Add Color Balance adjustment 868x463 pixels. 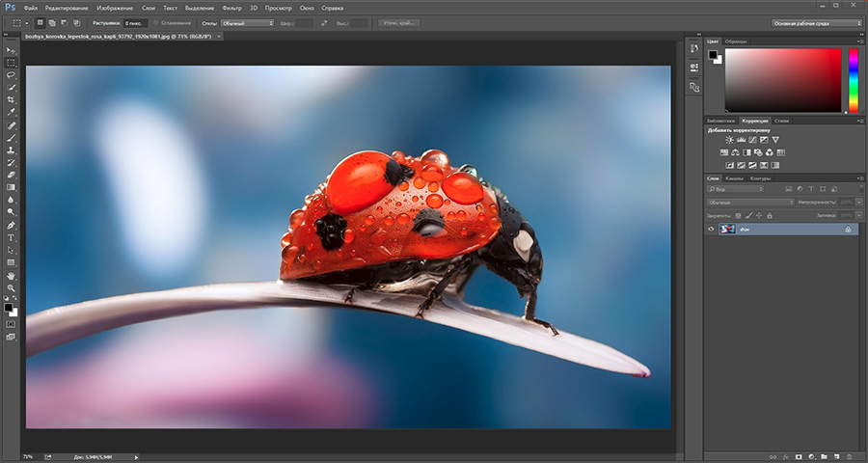(735, 152)
